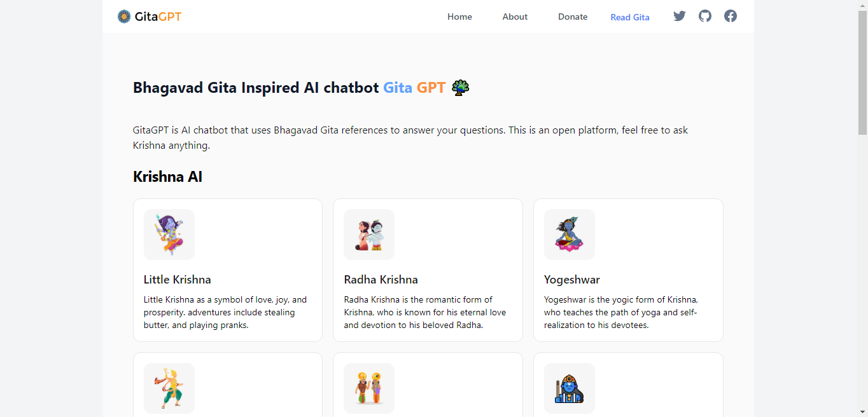Image resolution: width=868 pixels, height=417 pixels.
Task: Click the GitaGPT intro paragraph
Action: (x=410, y=138)
